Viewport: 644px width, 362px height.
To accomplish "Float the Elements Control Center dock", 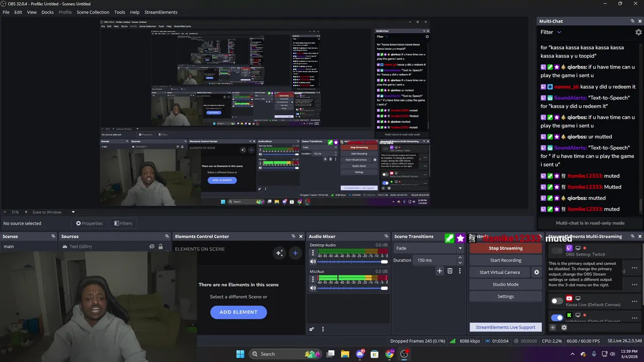I will (x=293, y=236).
